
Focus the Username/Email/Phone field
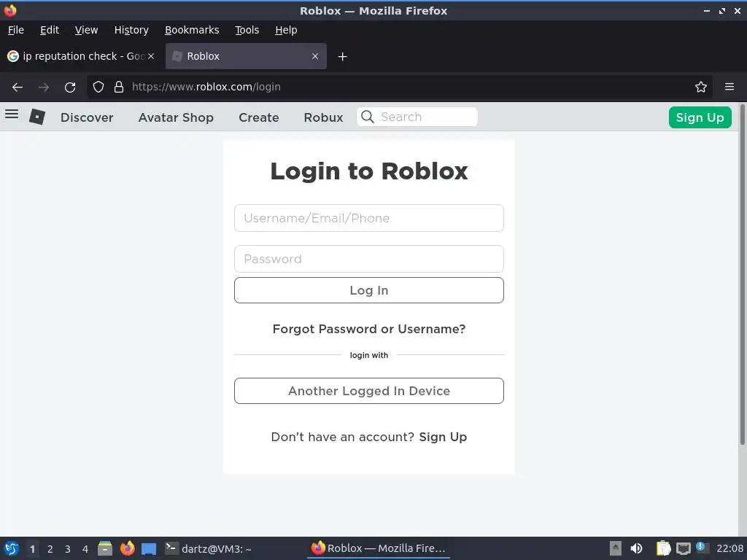[x=368, y=218]
